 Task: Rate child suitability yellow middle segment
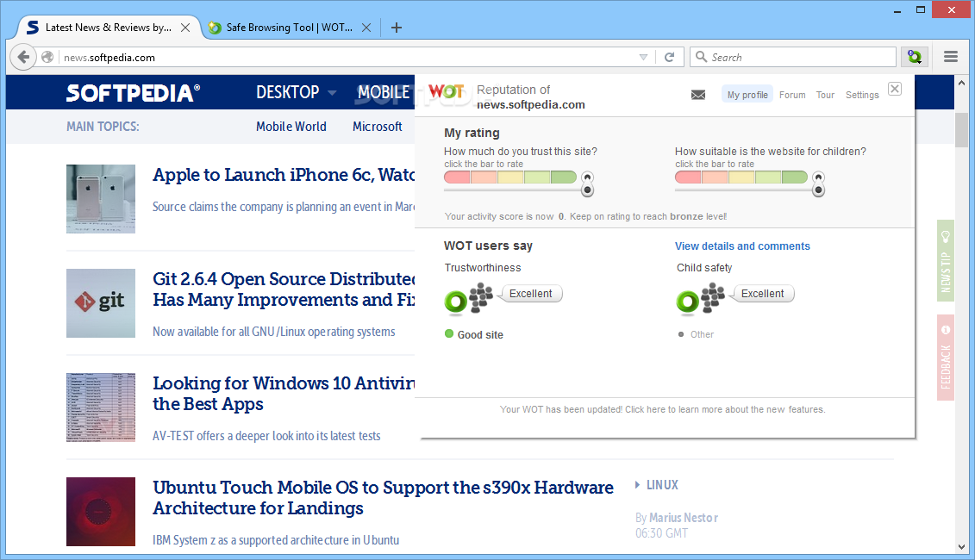tap(741, 177)
